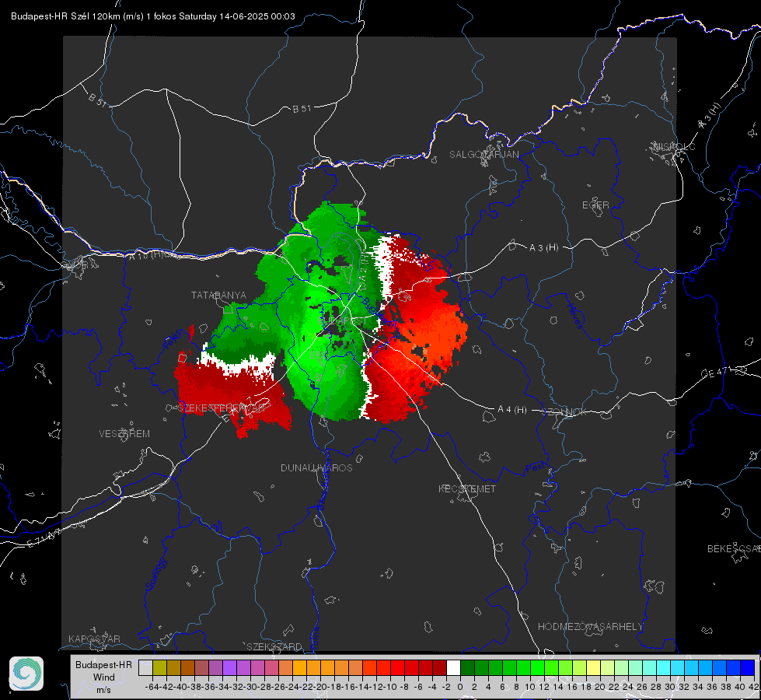Select the amber swatch between -24 and -22
The width and height of the screenshot is (761, 700).
299,667
